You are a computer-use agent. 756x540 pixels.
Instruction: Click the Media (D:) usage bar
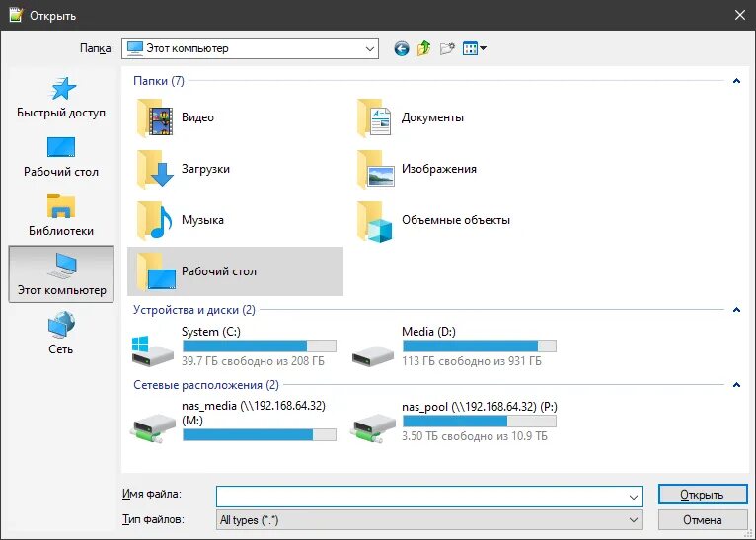coord(480,346)
